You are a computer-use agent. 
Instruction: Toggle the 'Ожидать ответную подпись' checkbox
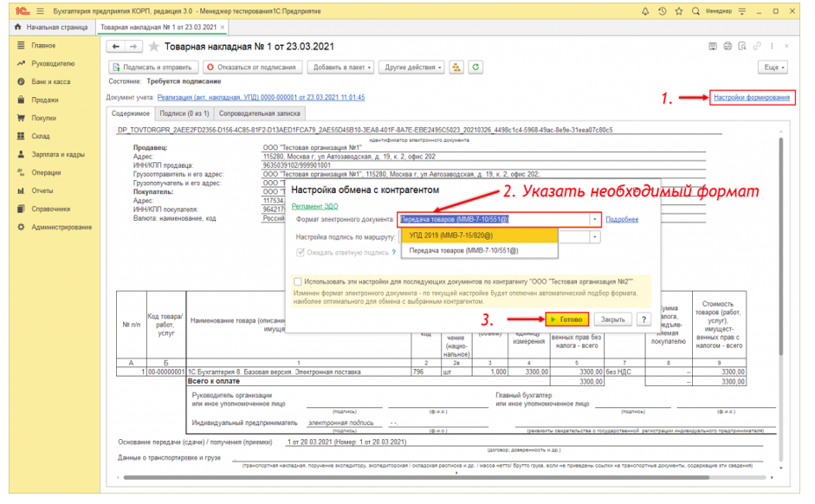[x=300, y=253]
